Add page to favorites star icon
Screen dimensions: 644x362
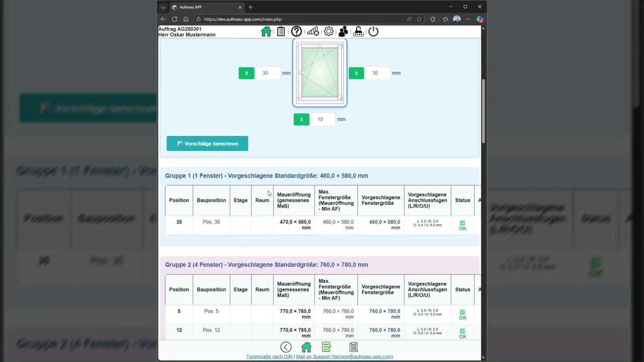click(419, 19)
